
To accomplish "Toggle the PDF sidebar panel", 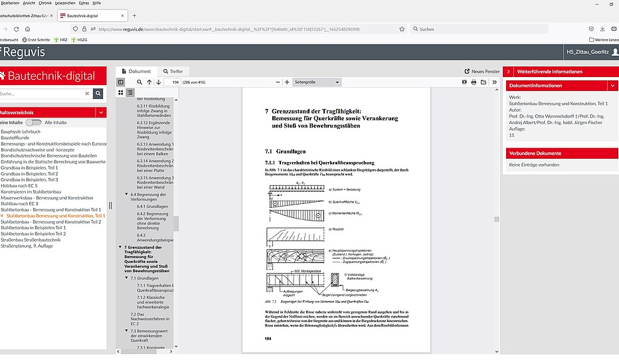I will (x=121, y=82).
